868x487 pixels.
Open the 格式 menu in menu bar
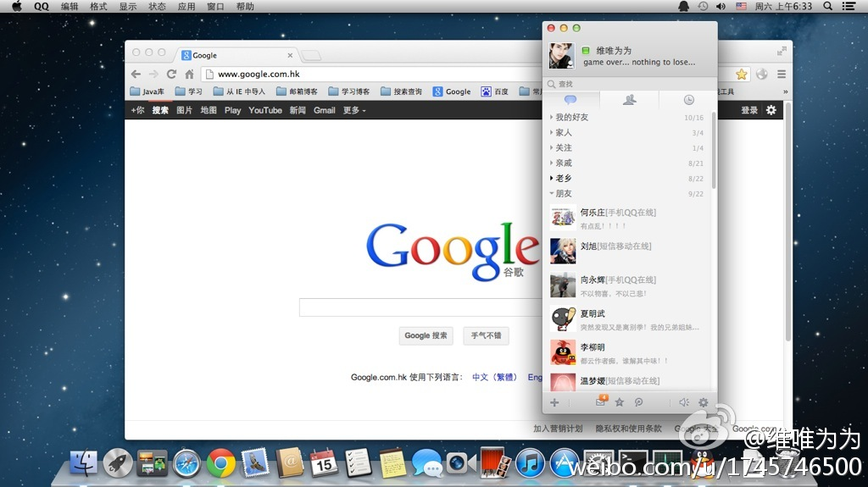[x=98, y=6]
